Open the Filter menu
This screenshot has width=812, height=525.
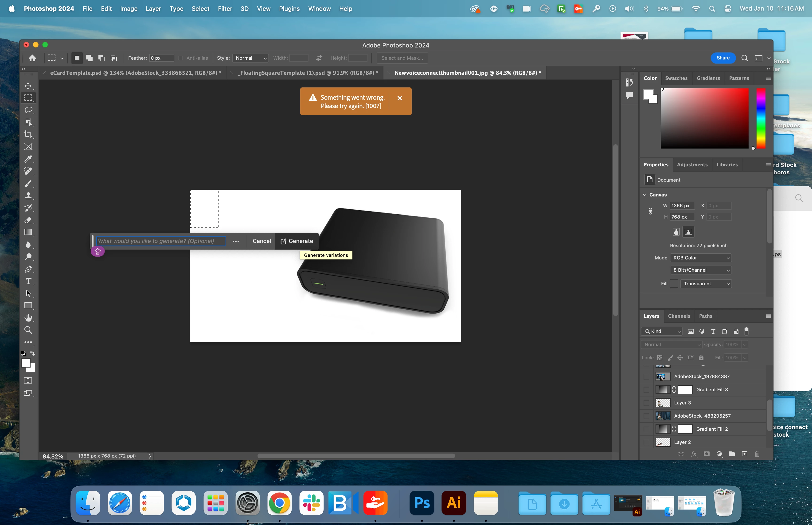225,8
